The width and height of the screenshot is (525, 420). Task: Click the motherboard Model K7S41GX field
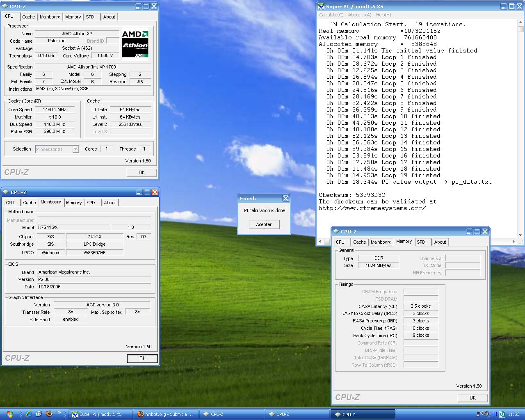(73, 227)
